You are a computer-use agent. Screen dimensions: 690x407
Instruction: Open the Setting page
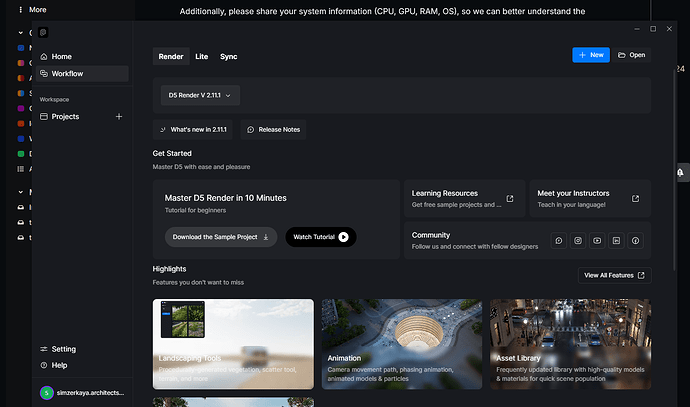pyautogui.click(x=63, y=349)
